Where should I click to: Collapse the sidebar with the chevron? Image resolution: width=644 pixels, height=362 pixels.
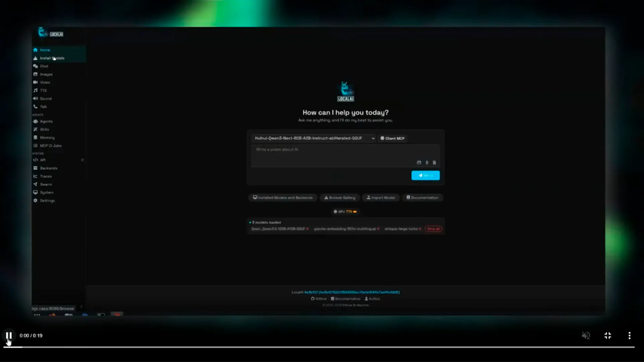point(81,307)
